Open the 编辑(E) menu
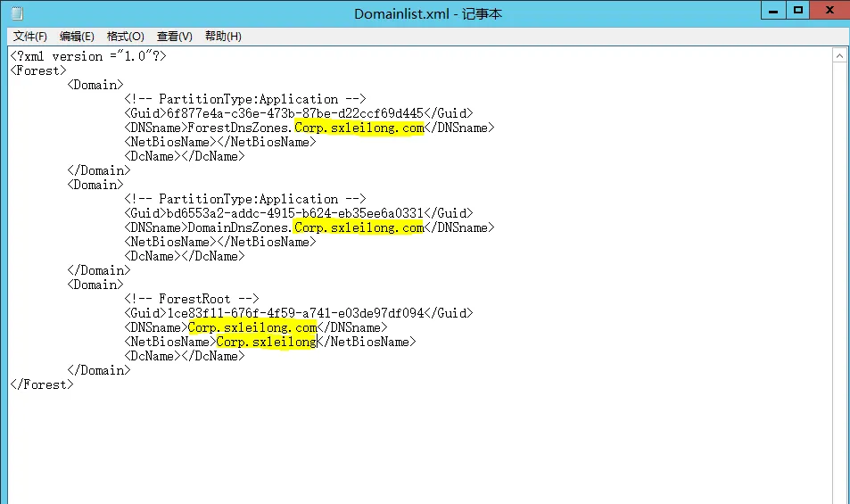Viewport: 850px width, 504px height. [x=77, y=37]
